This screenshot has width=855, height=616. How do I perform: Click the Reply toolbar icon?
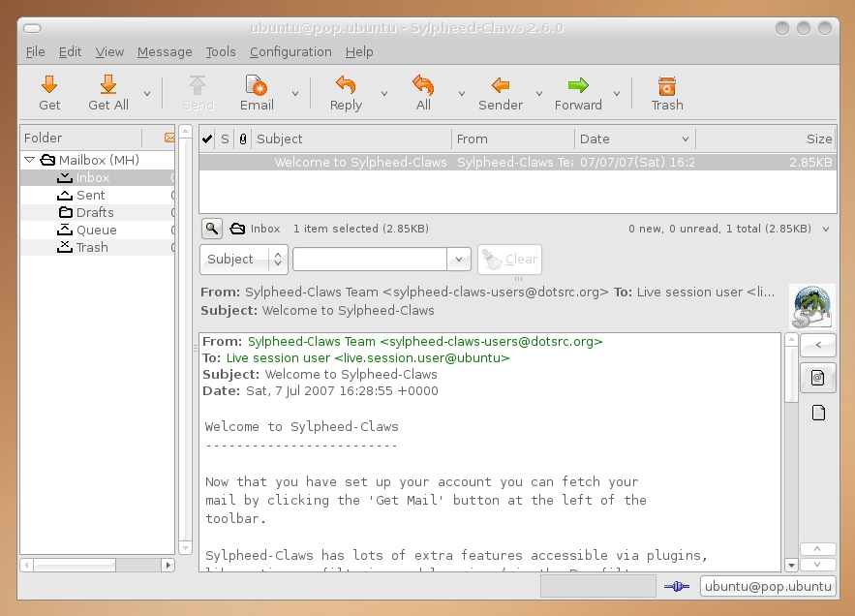click(x=346, y=85)
